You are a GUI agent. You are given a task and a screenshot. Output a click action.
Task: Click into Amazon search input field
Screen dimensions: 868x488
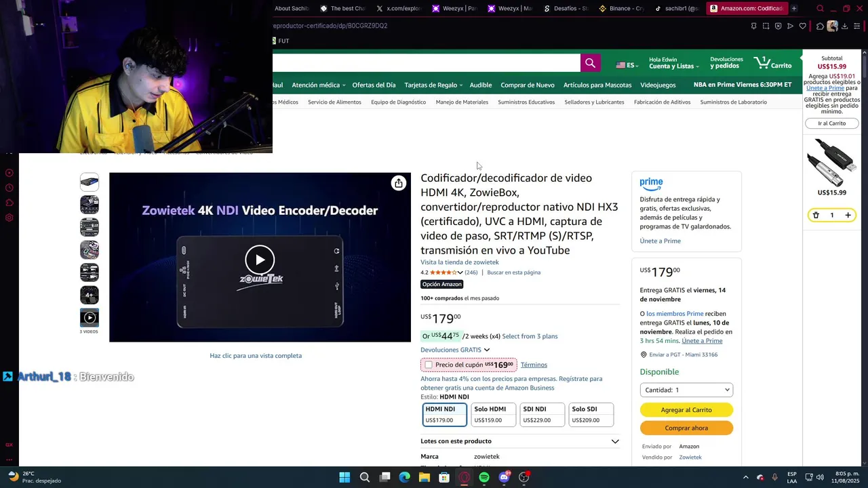426,63
